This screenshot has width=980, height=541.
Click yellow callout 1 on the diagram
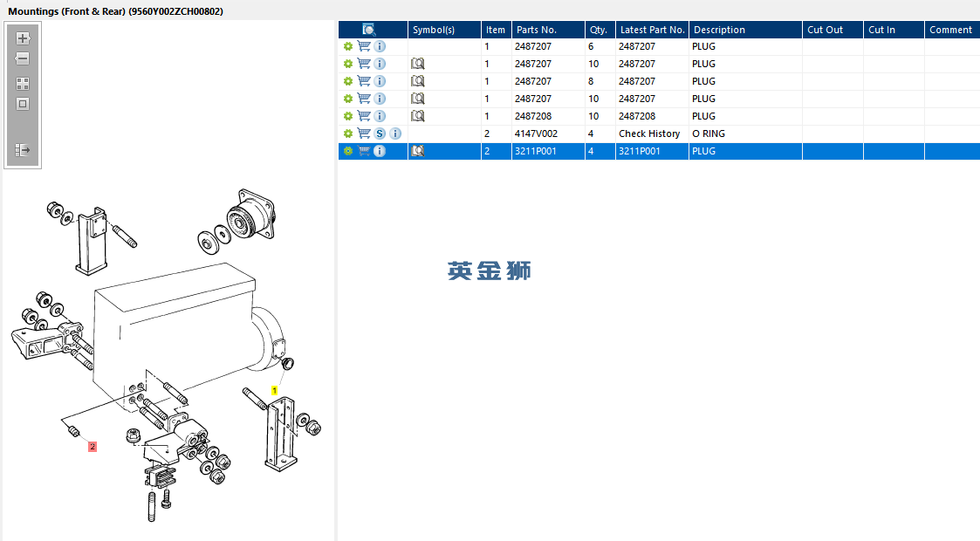274,390
